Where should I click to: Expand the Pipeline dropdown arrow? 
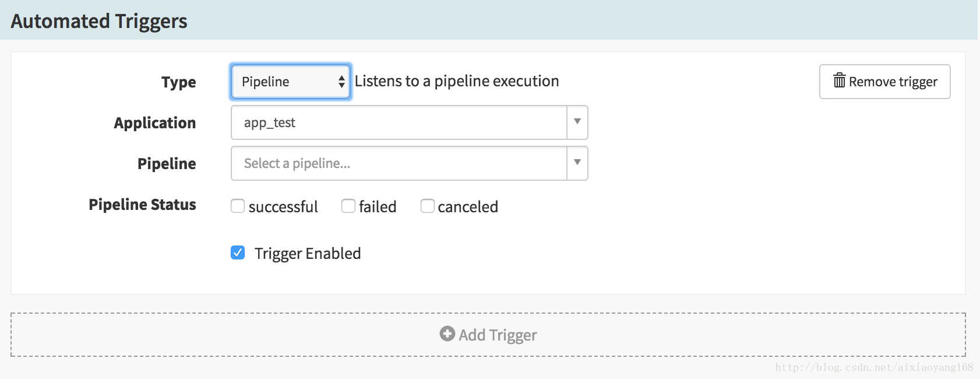(577, 163)
